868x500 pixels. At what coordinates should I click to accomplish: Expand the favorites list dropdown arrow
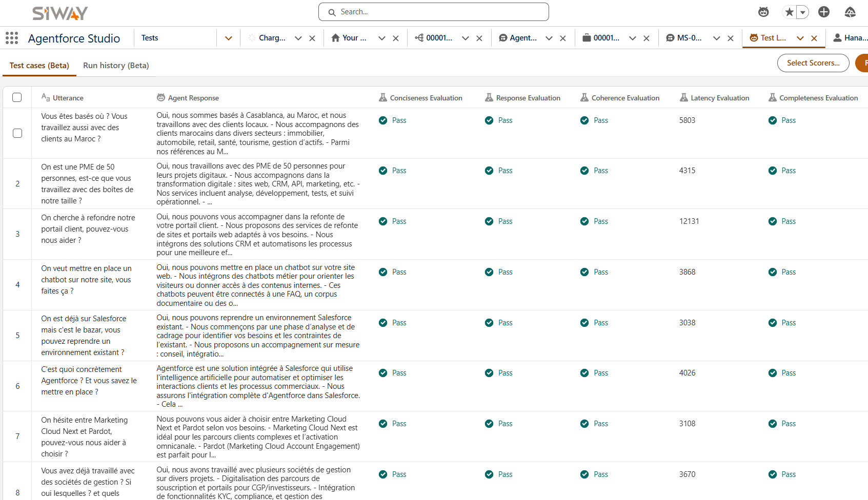802,12
